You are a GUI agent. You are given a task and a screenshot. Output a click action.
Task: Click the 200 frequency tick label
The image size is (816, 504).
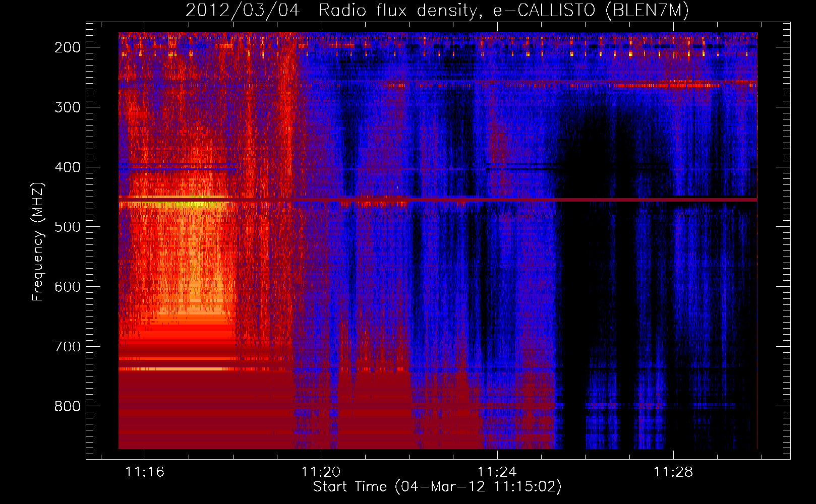click(x=68, y=47)
